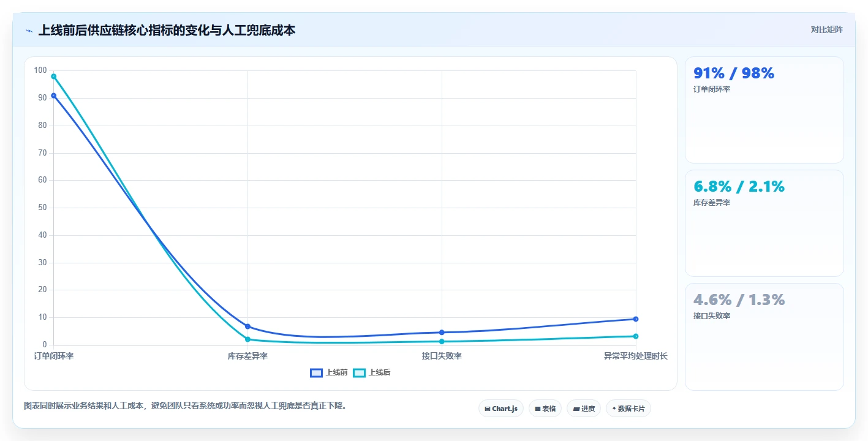This screenshot has width=868, height=441.
Task: Open the 库存差异率 6.8% / 2.1% card
Action: click(x=764, y=224)
